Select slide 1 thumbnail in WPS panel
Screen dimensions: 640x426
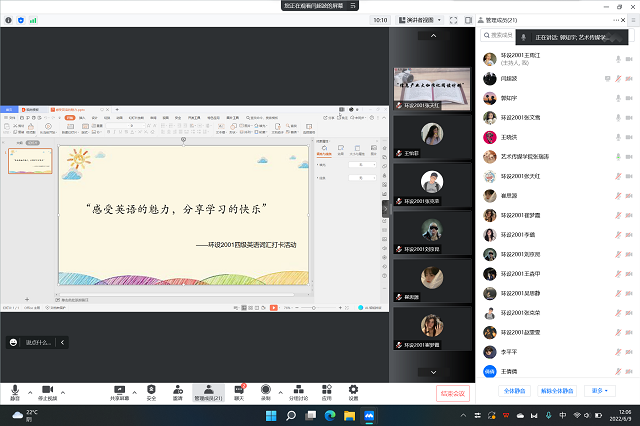tap(30, 161)
